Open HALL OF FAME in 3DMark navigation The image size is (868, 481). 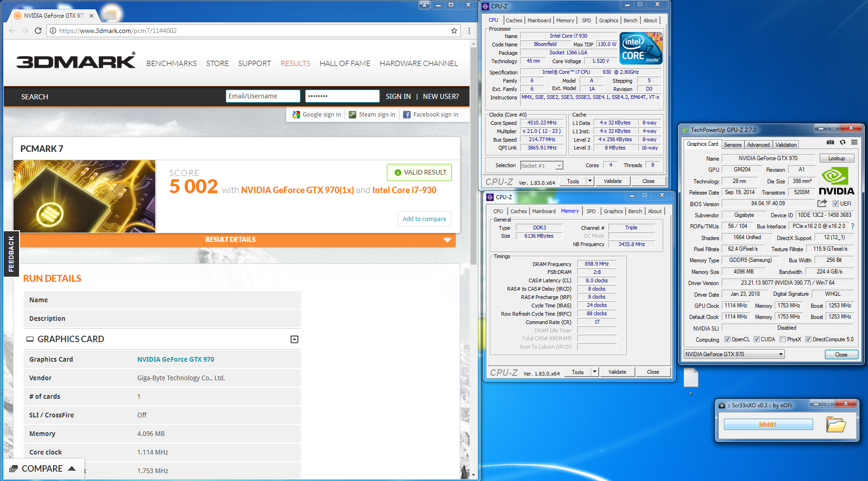(345, 64)
